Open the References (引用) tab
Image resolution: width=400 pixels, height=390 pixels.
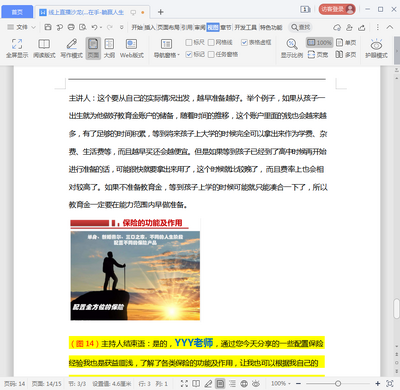pos(187,27)
